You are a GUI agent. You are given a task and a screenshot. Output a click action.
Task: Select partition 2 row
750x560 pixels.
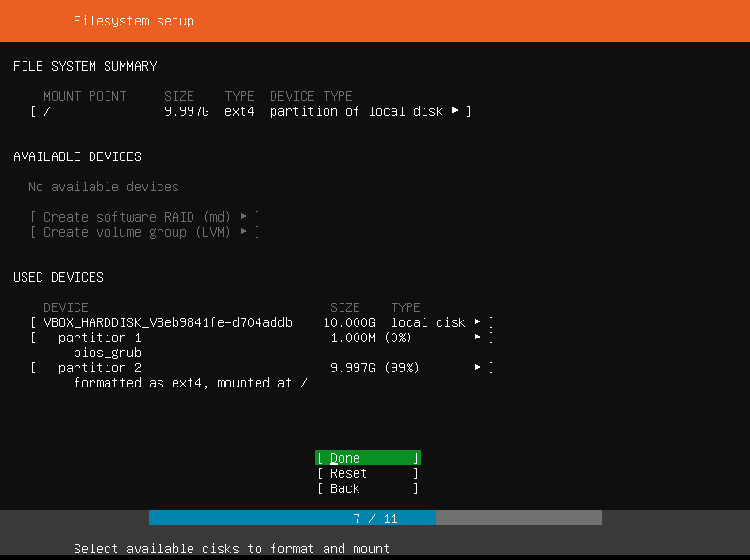click(x=261, y=368)
